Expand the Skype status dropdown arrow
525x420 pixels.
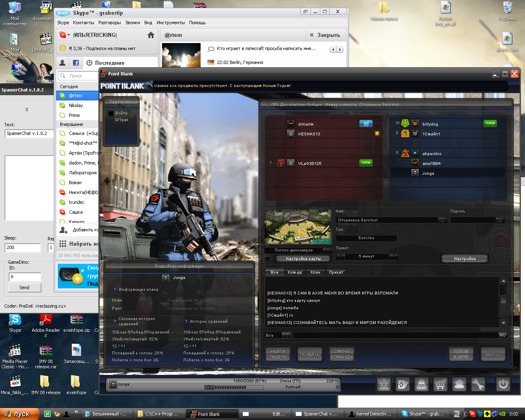pos(69,35)
